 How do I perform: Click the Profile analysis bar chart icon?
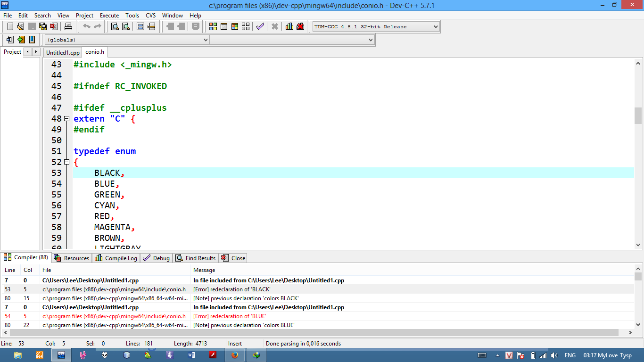[289, 26]
